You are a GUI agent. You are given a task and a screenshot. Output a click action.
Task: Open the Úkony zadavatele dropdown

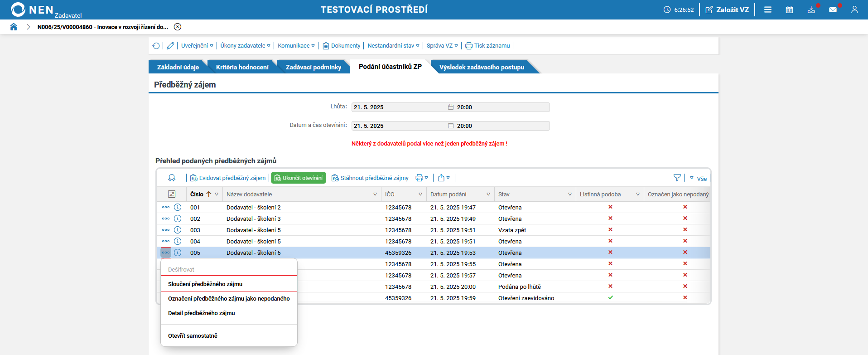[x=245, y=46]
